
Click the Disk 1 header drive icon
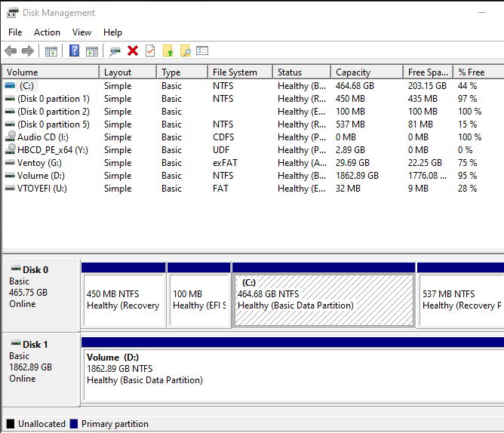[x=16, y=343]
